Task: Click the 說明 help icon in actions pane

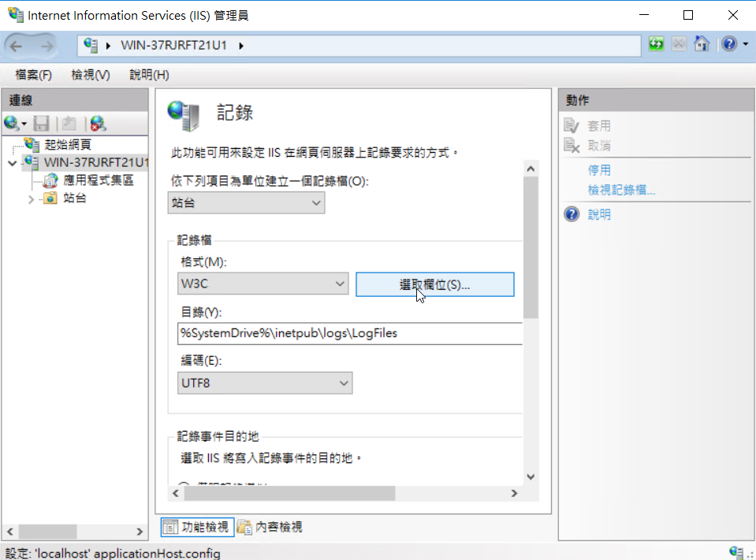Action: click(572, 214)
